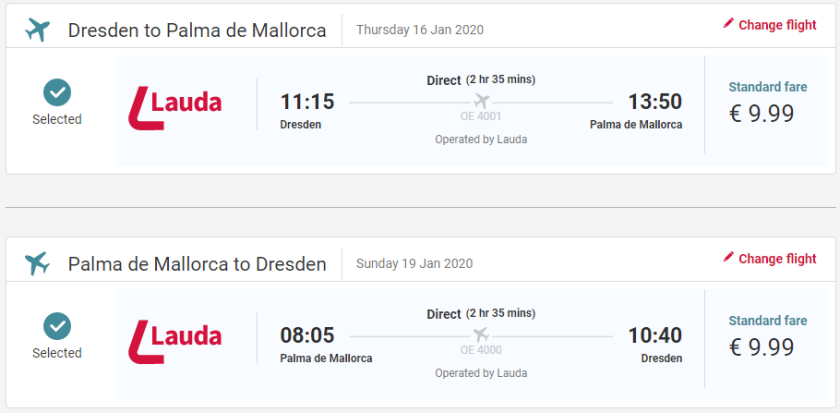840x413 pixels.
Task: Click the pencil icon for the return flight
Action: [x=728, y=258]
